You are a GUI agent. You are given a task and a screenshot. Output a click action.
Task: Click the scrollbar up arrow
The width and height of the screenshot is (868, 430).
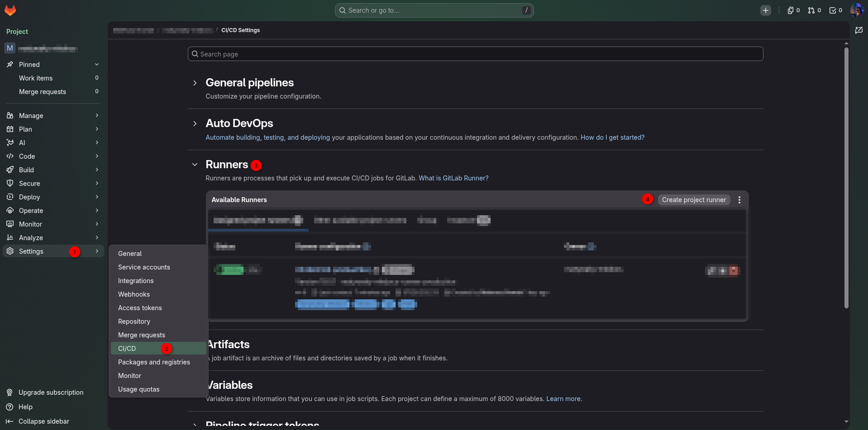[x=846, y=43]
